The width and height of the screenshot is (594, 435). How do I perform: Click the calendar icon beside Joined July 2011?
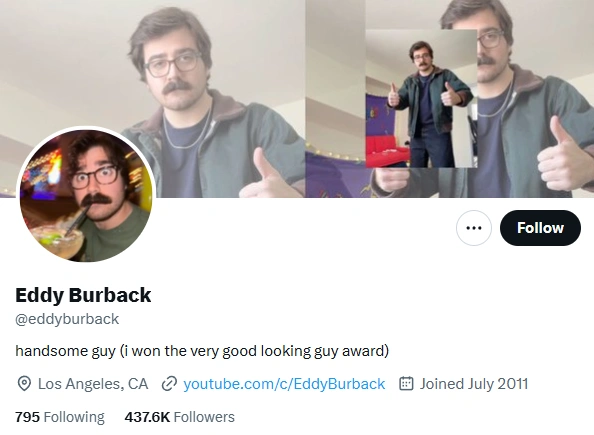[406, 383]
